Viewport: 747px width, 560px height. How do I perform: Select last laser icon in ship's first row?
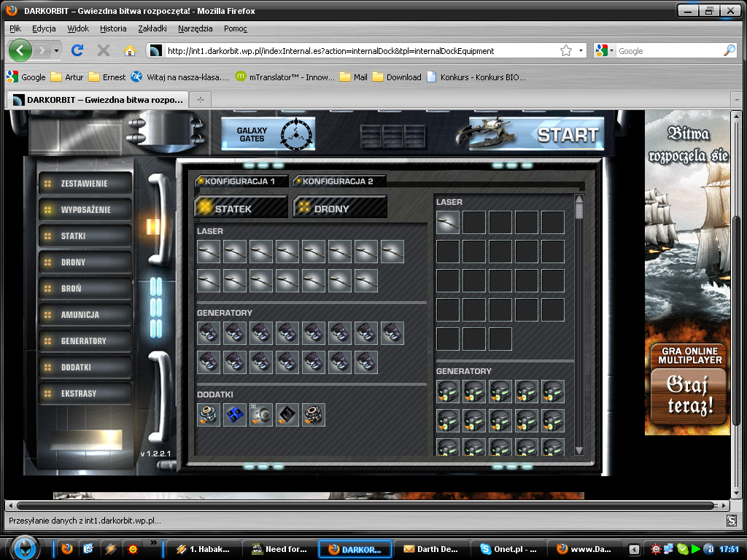click(x=392, y=252)
